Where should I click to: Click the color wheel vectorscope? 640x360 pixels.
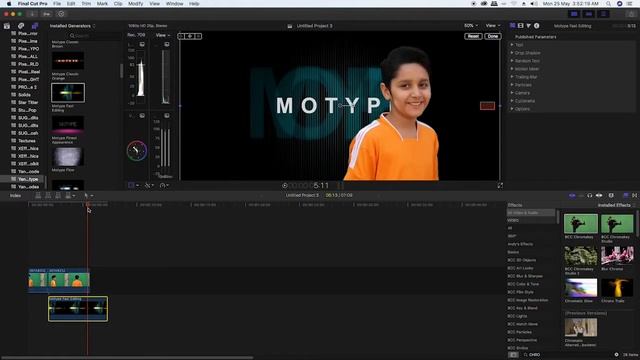click(136, 151)
